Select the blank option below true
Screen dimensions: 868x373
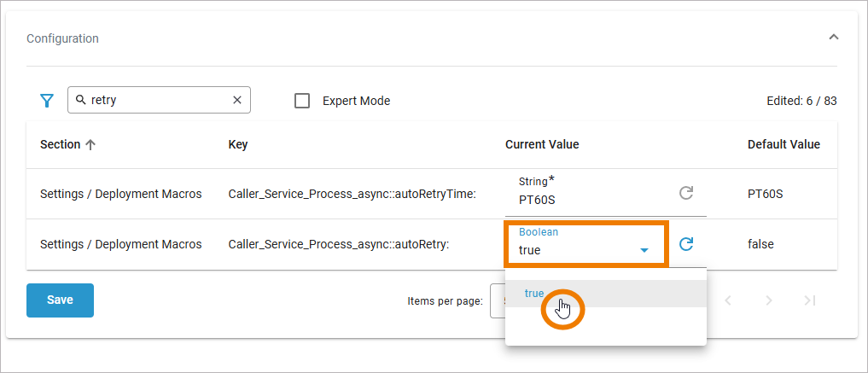605,326
